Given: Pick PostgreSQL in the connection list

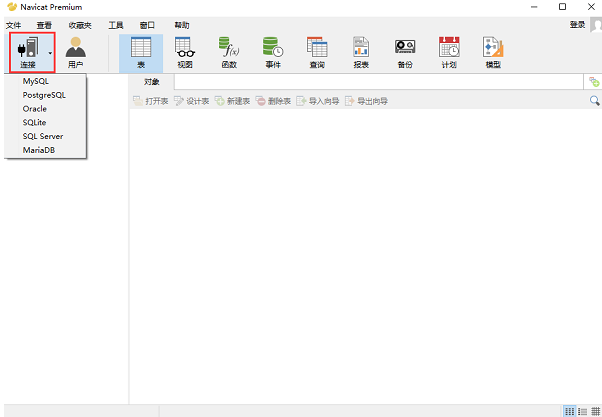Looking at the screenshot, I should coord(44,95).
